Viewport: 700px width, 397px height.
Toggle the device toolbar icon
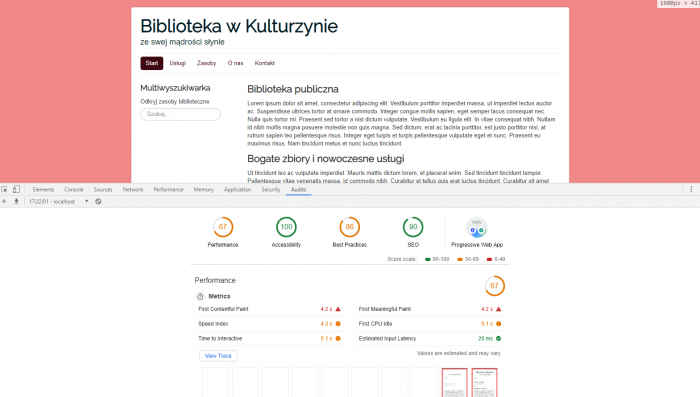pos(16,189)
